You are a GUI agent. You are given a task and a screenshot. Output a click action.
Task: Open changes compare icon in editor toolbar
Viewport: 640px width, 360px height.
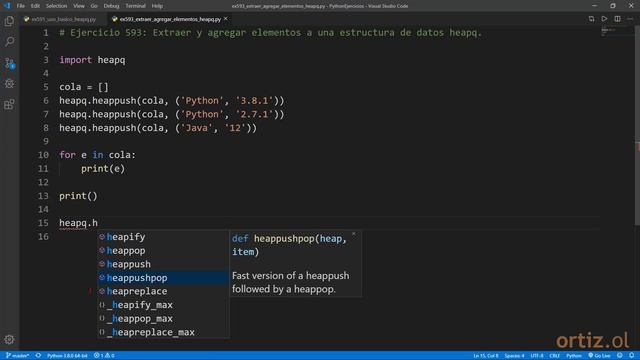pyautogui.click(x=591, y=19)
